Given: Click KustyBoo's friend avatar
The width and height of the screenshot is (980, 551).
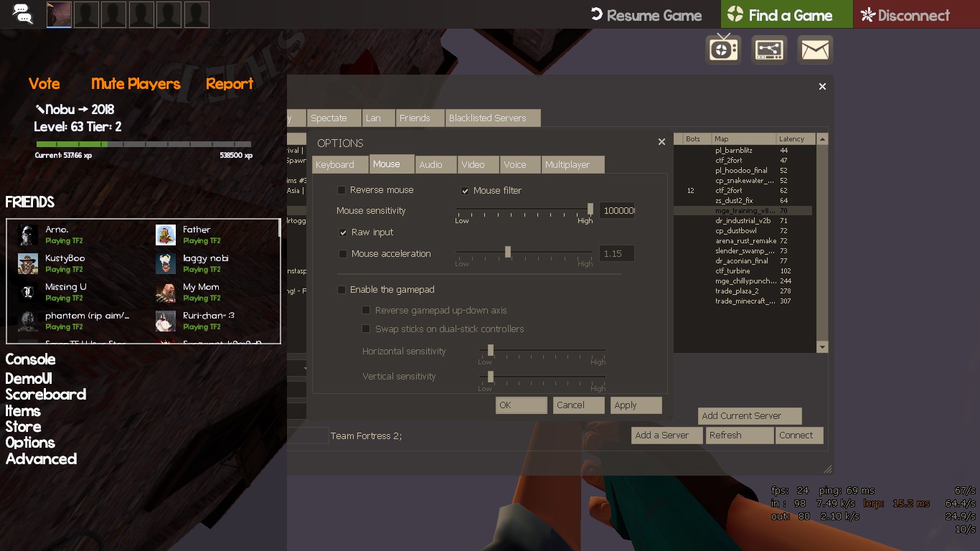Looking at the screenshot, I should coord(28,264).
